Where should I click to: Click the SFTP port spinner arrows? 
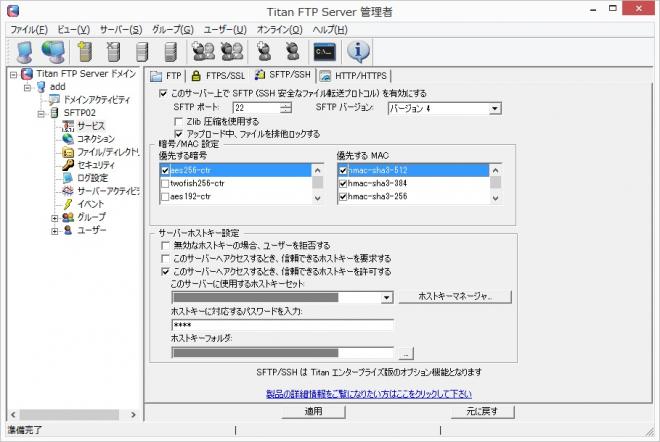pyautogui.click(x=286, y=108)
